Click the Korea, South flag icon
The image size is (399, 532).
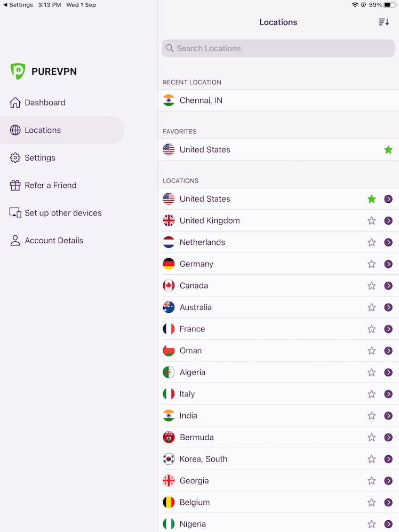click(x=169, y=459)
